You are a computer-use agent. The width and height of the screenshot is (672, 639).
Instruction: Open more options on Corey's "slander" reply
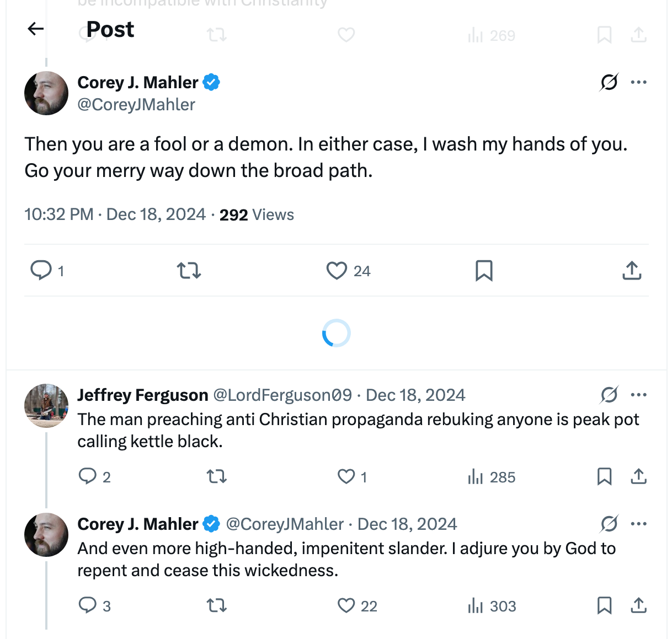point(638,524)
